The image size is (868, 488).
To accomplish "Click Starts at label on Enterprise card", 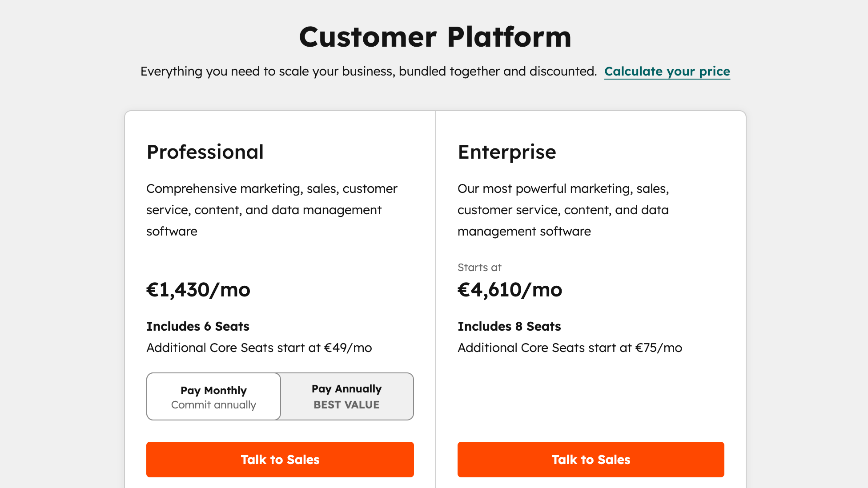I will (x=479, y=267).
